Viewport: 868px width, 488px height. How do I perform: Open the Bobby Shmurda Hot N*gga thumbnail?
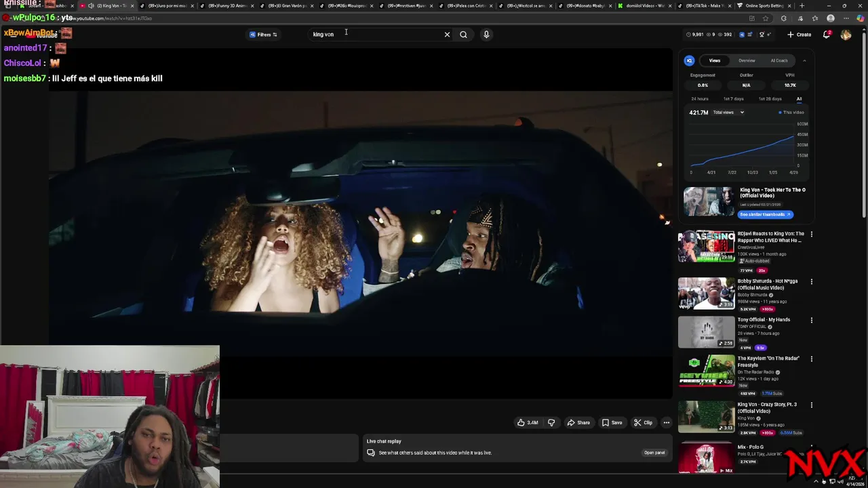(x=706, y=293)
